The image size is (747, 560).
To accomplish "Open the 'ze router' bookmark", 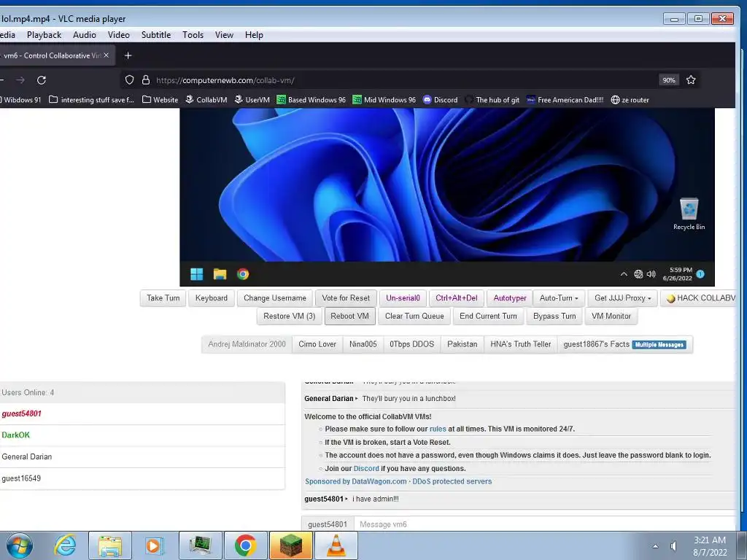I will [x=630, y=99].
